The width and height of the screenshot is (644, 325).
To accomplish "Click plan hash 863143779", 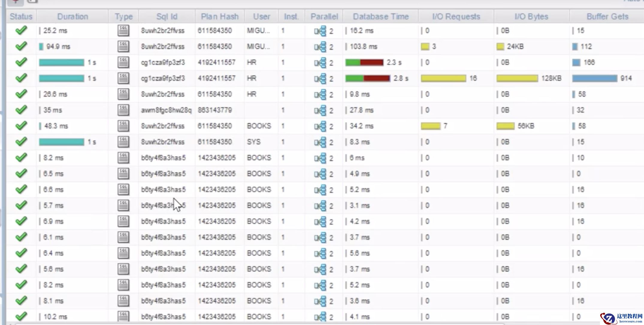I will (215, 110).
